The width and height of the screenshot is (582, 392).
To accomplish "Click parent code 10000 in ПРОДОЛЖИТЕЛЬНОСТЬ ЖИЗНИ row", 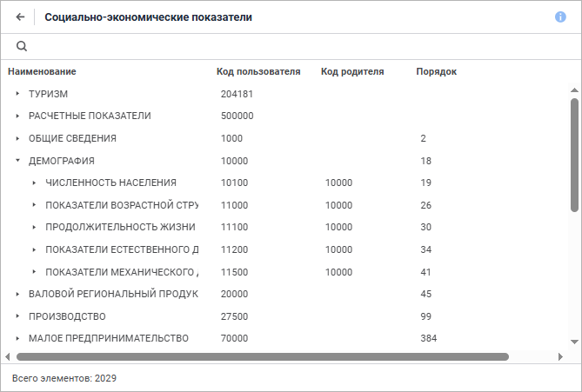I will click(339, 227).
